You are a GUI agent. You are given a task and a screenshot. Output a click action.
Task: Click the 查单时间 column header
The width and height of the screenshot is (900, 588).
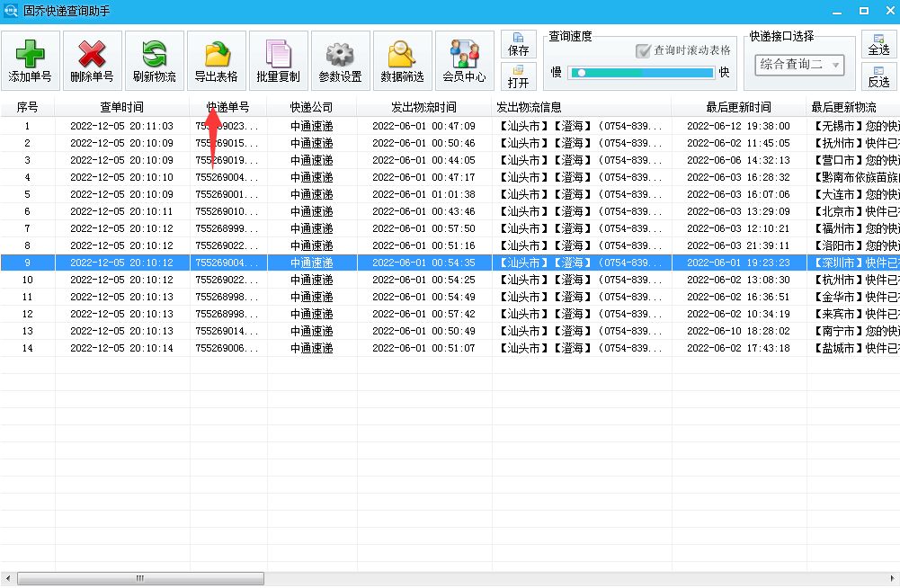click(x=121, y=108)
